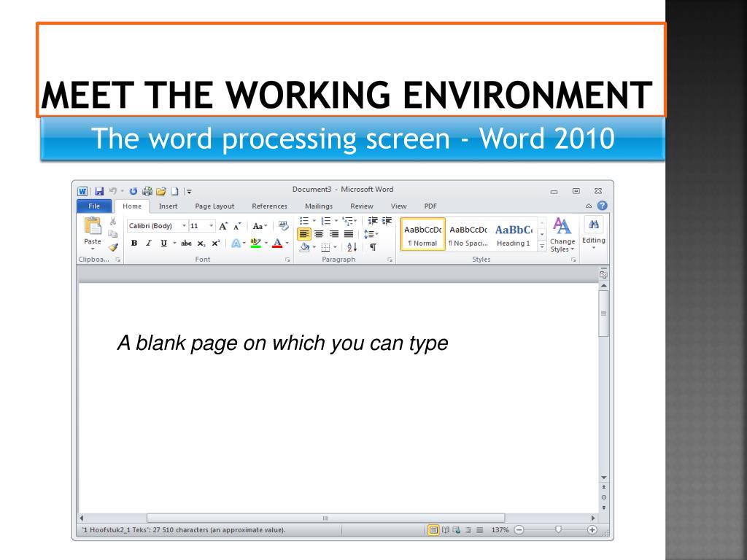Switch to the References tab
Viewport: 747px width, 560px height.
coord(270,206)
